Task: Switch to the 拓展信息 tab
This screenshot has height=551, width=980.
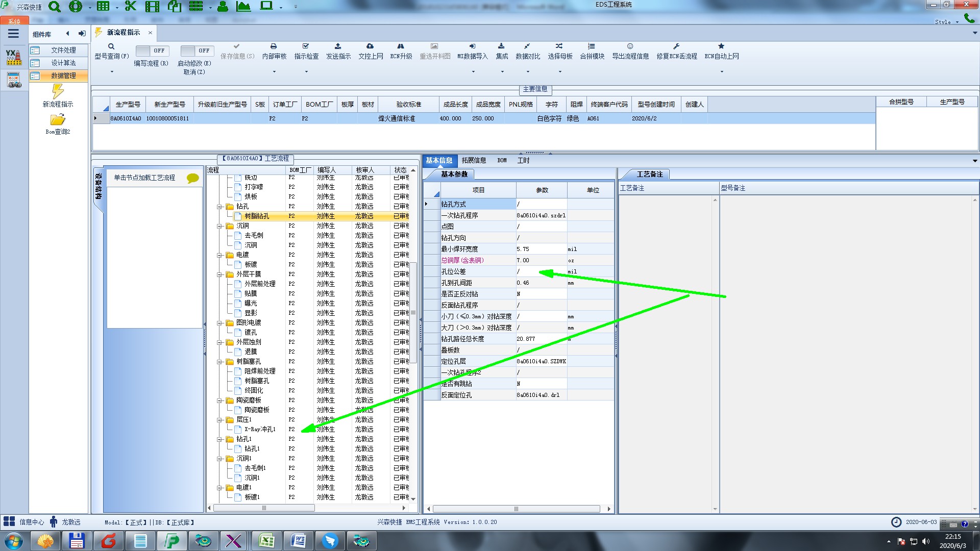Action: pyautogui.click(x=474, y=160)
